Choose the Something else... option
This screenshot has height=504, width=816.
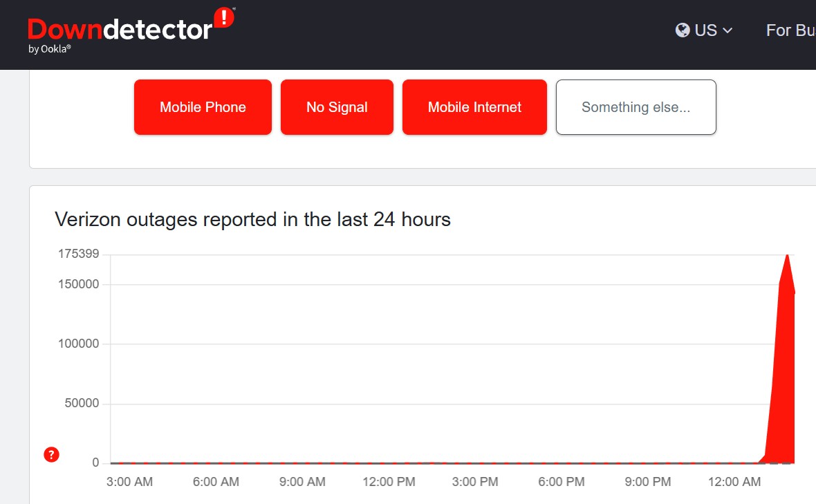636,107
